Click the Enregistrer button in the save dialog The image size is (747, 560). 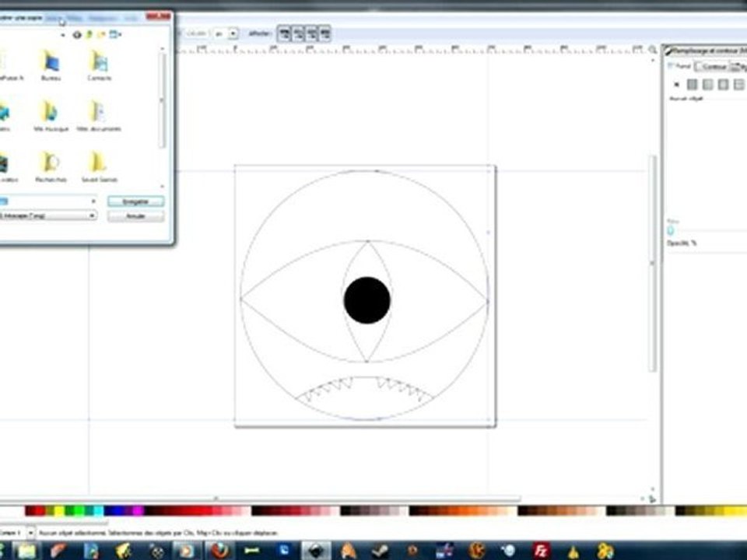pyautogui.click(x=135, y=201)
